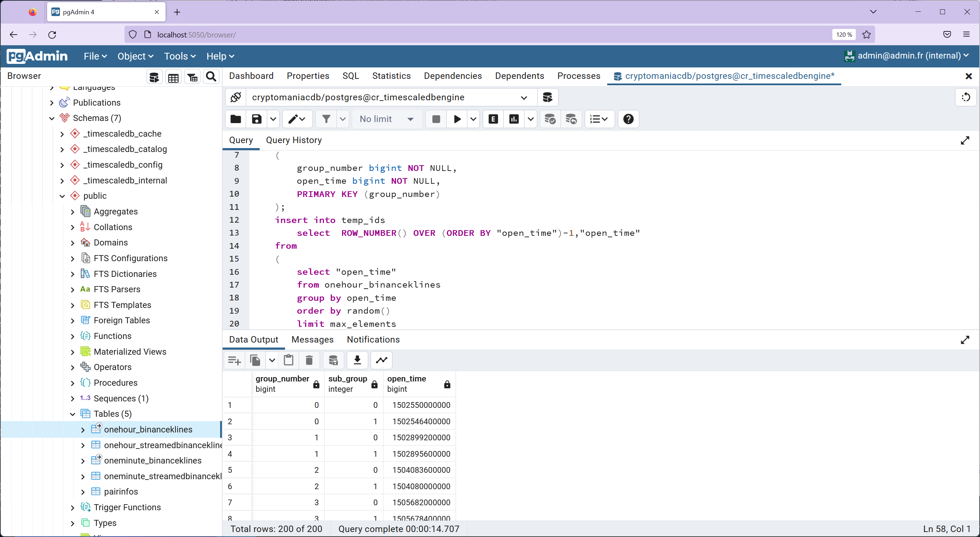
Task: Open the execute options dropdown arrow
Action: (473, 119)
